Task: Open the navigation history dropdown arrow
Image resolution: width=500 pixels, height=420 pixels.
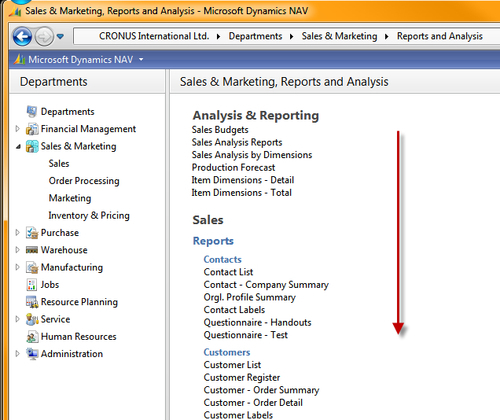Action: 60,36
